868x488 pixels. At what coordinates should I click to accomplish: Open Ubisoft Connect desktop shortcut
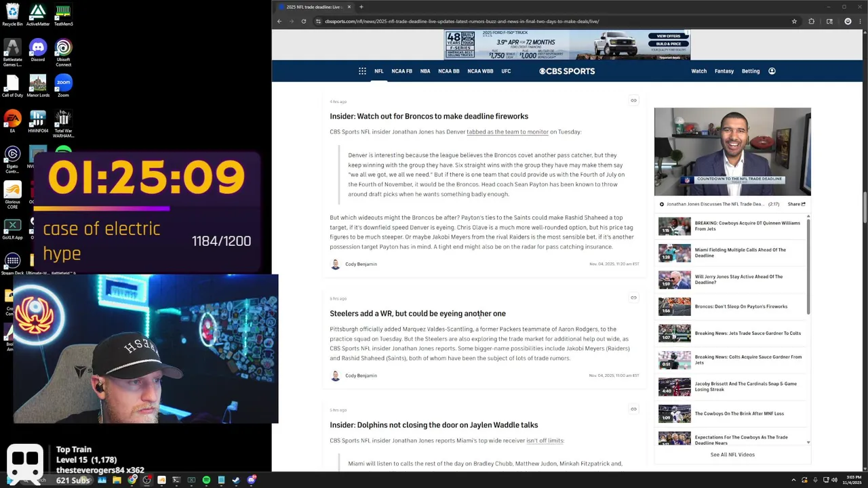click(63, 53)
